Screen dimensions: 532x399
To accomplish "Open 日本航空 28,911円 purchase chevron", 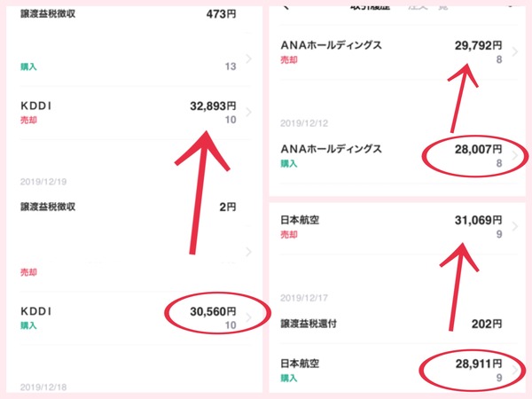I will pyautogui.click(x=515, y=370).
